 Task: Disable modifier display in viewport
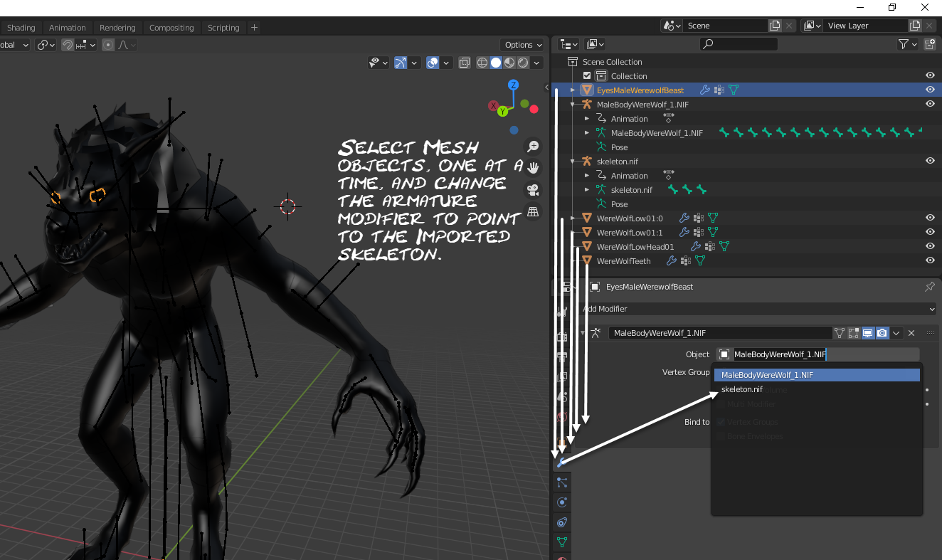click(868, 333)
